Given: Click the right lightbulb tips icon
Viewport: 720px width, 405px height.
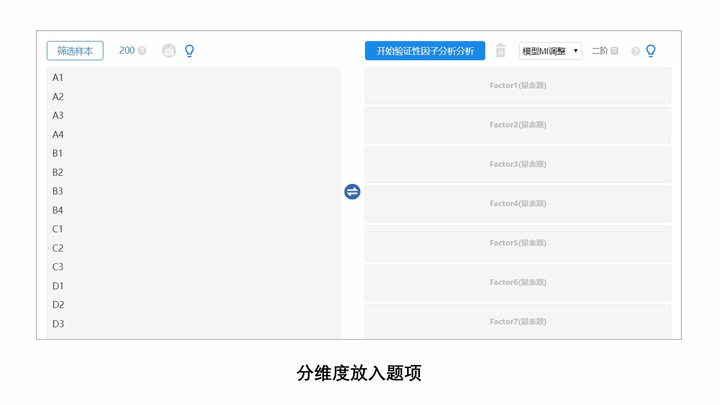Looking at the screenshot, I should (651, 51).
